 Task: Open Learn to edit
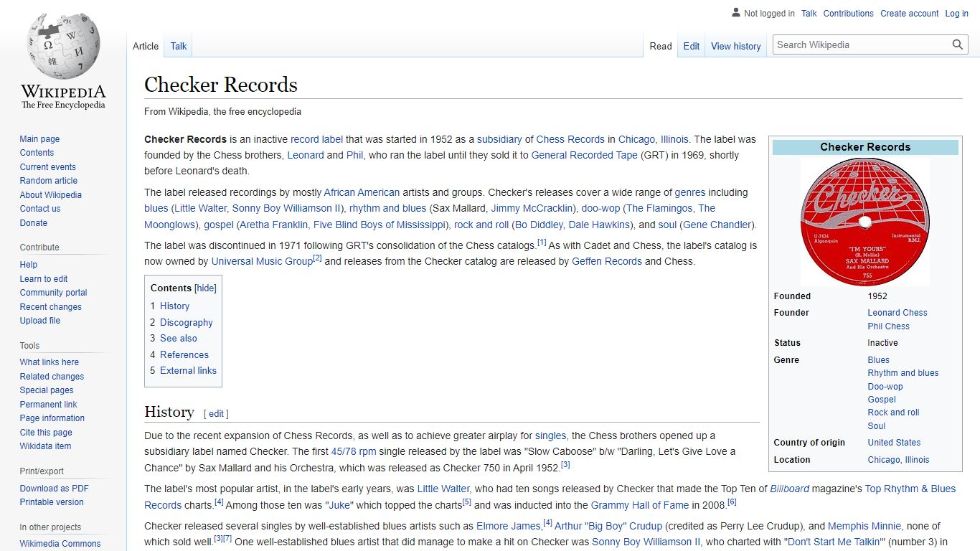coord(44,279)
